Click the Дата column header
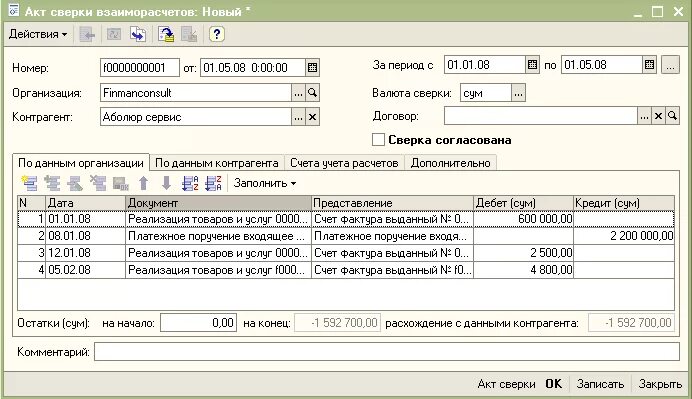The width and height of the screenshot is (692, 399). [x=86, y=203]
